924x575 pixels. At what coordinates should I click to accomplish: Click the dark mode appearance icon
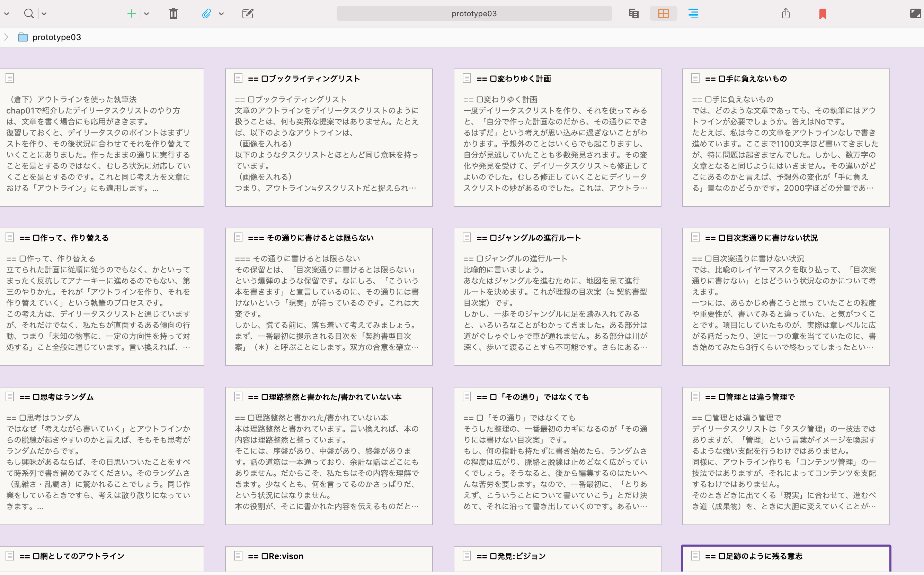pyautogui.click(x=915, y=13)
